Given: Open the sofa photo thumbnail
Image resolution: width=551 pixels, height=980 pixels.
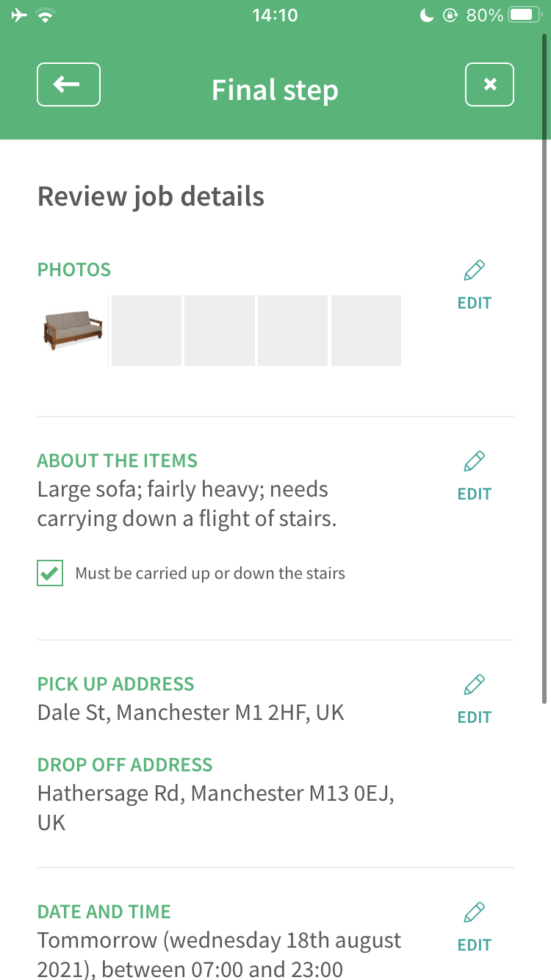Looking at the screenshot, I should pyautogui.click(x=73, y=331).
